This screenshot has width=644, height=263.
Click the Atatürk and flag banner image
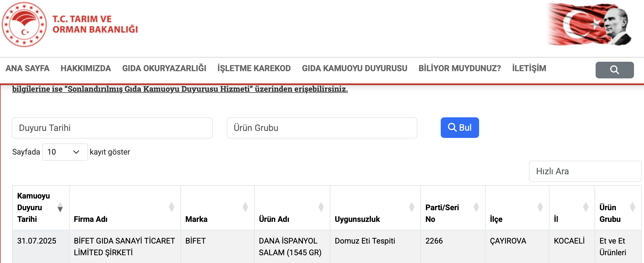coord(589,24)
